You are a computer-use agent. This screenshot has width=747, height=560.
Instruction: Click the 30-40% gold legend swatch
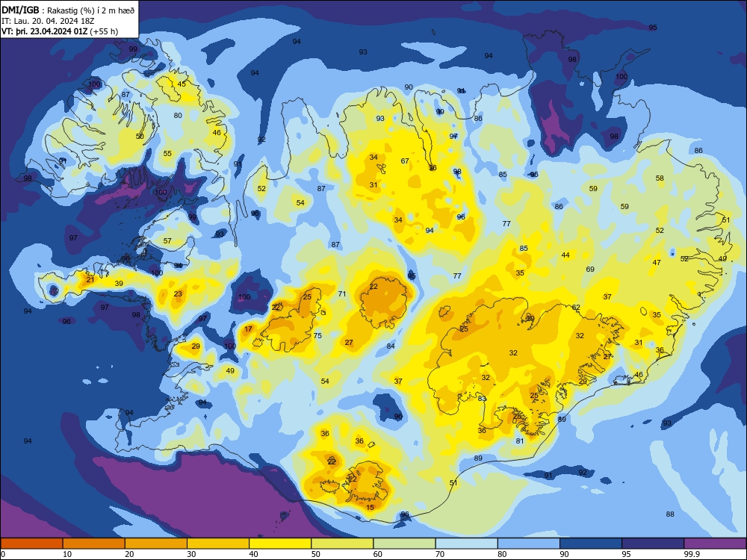(x=218, y=544)
